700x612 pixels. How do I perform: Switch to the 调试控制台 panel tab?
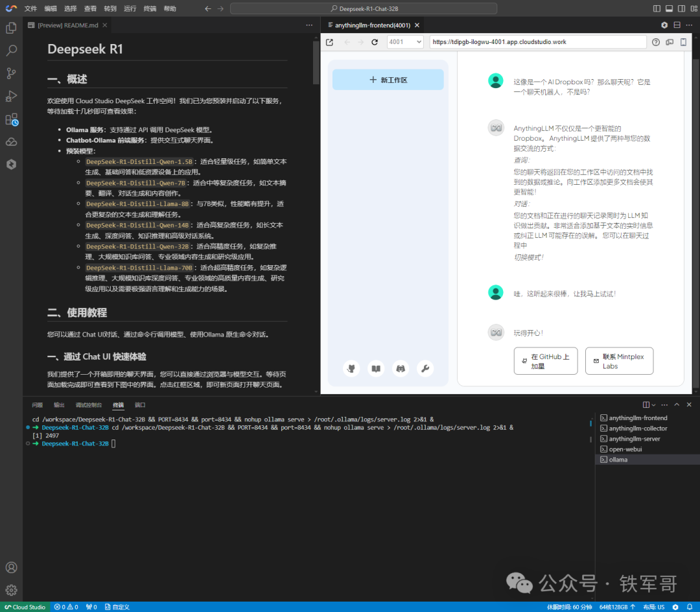pos(88,405)
